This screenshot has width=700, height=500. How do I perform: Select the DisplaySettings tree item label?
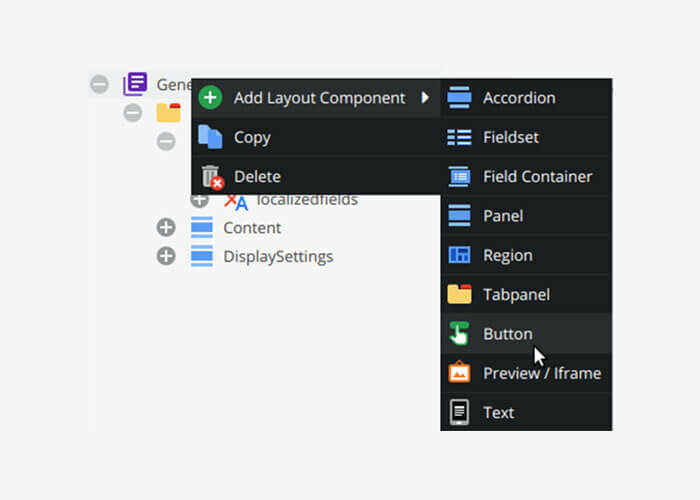(278, 257)
